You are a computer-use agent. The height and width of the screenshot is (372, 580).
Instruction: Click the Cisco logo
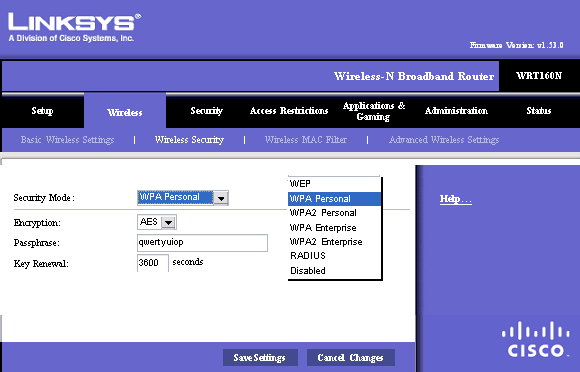pos(536,339)
